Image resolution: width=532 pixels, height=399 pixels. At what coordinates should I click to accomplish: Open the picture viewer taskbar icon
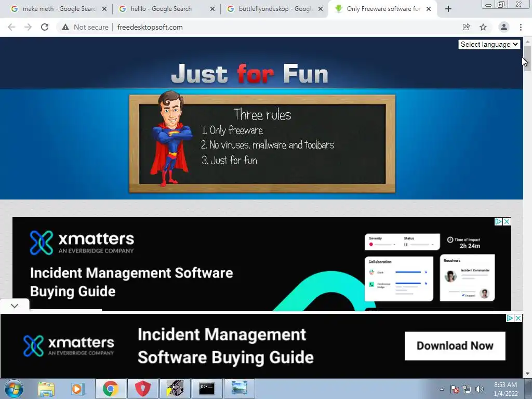(x=239, y=389)
